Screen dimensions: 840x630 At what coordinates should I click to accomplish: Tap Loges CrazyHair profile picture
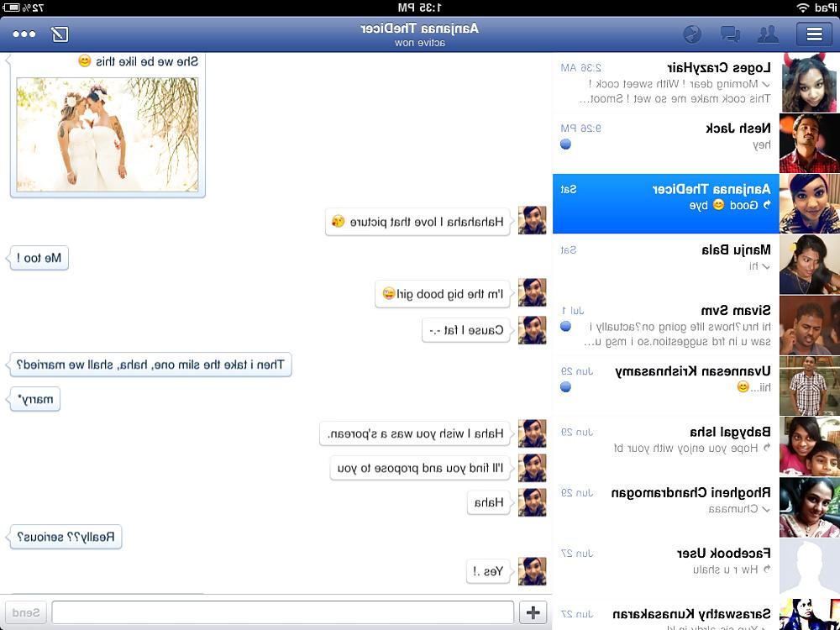(x=810, y=82)
